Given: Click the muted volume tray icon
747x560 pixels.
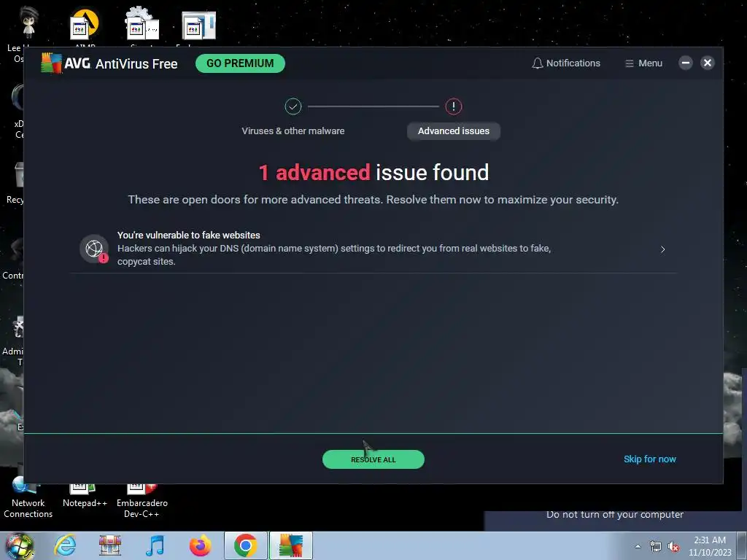Looking at the screenshot, I should tap(673, 547).
